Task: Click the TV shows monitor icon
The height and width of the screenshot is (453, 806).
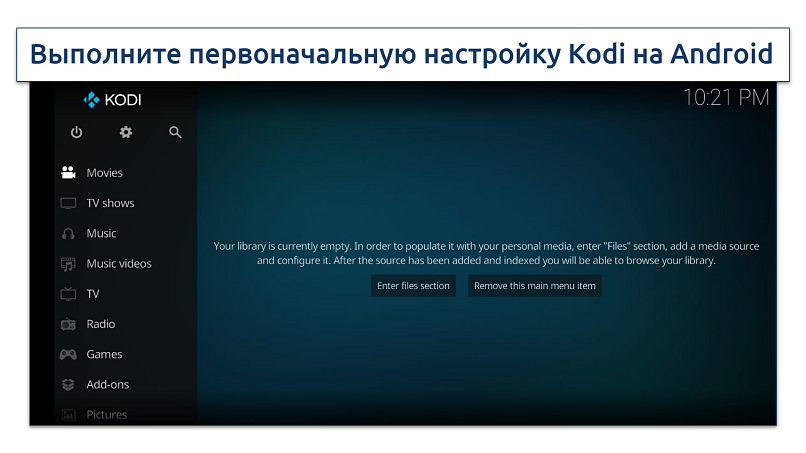Action: [x=68, y=203]
